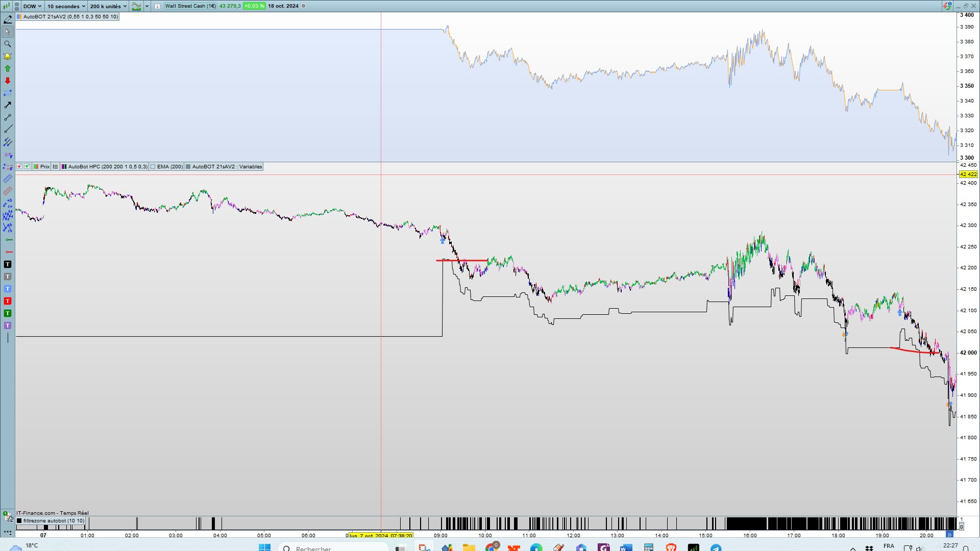Click AutoBOT 21sAV2 orange-blue color swatch
Screen dimensions: 980x551
[19, 17]
